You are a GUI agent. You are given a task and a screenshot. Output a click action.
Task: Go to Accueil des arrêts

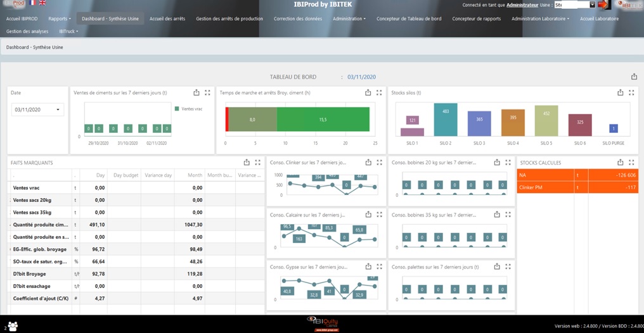coord(167,18)
